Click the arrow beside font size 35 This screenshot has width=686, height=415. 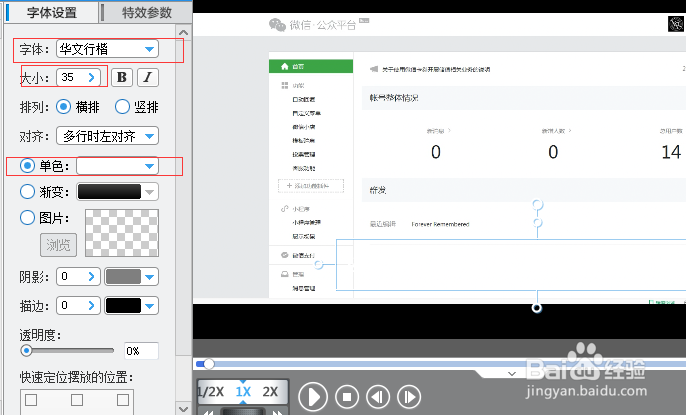click(91, 77)
